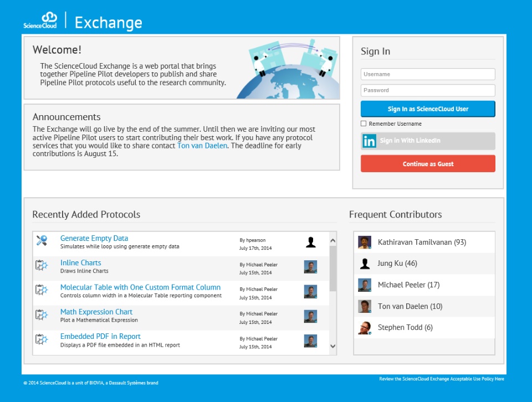The height and width of the screenshot is (402, 532).
Task: Click the protocol icon beside Inline Charts
Action: pos(42,265)
